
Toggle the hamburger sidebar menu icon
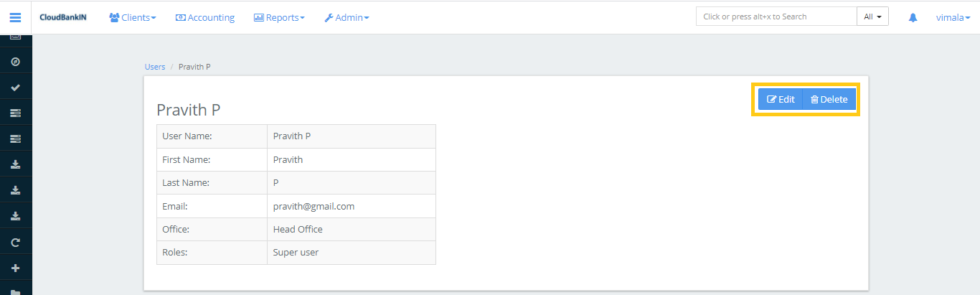tap(15, 17)
